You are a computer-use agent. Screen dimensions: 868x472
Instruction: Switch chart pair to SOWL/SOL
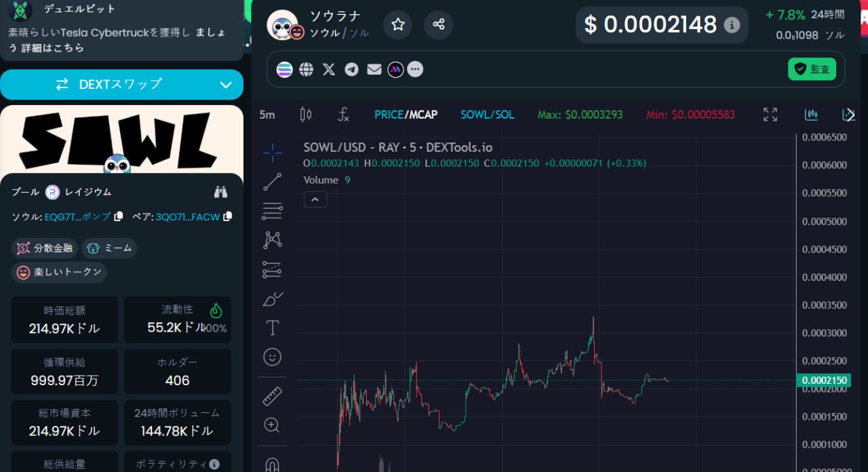(488, 115)
